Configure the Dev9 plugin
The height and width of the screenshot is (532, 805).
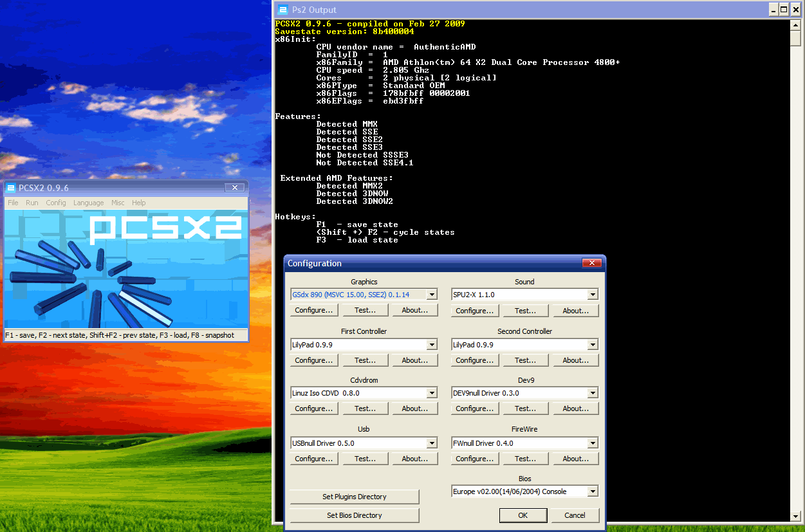coord(475,408)
